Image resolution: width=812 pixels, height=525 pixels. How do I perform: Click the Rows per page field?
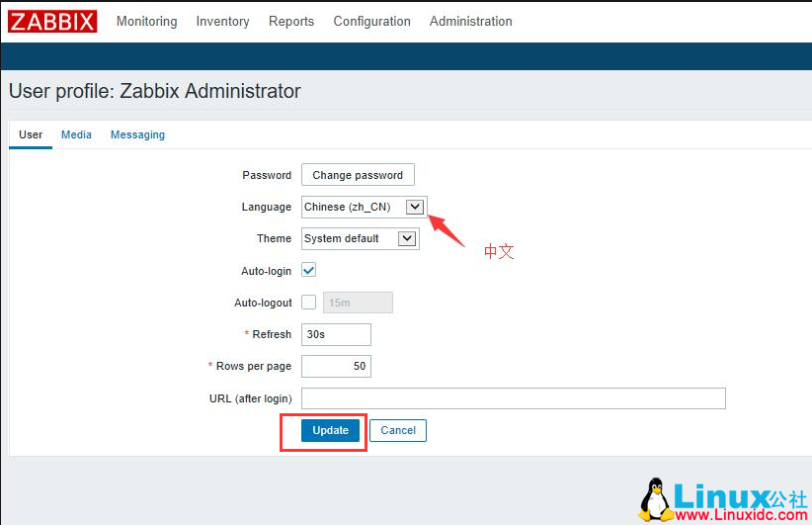click(336, 366)
